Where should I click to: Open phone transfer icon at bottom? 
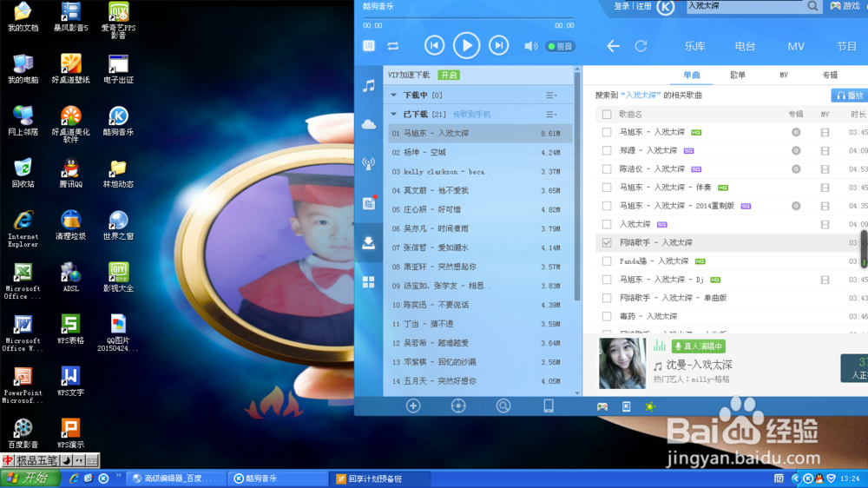click(548, 406)
